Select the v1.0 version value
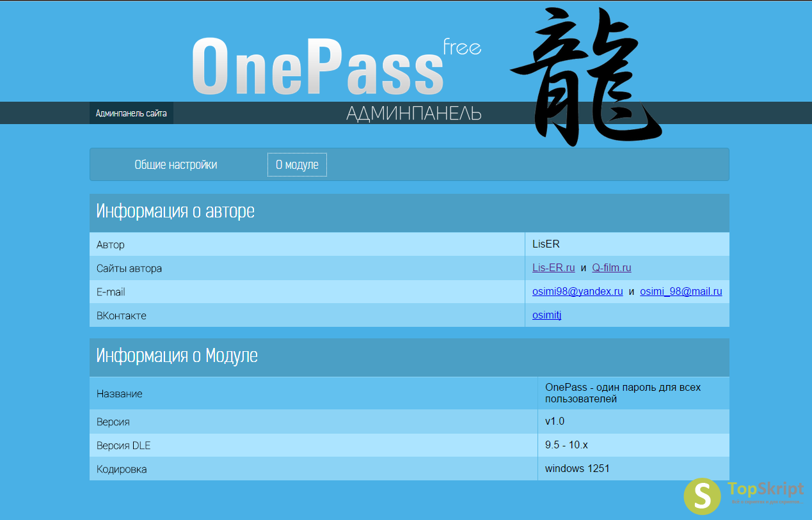The height and width of the screenshot is (520, 812). point(555,421)
